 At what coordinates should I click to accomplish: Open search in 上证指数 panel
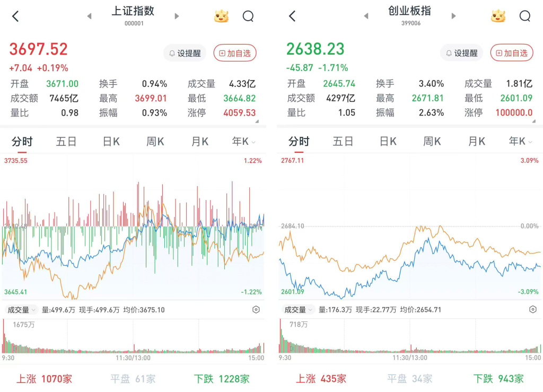coord(248,16)
